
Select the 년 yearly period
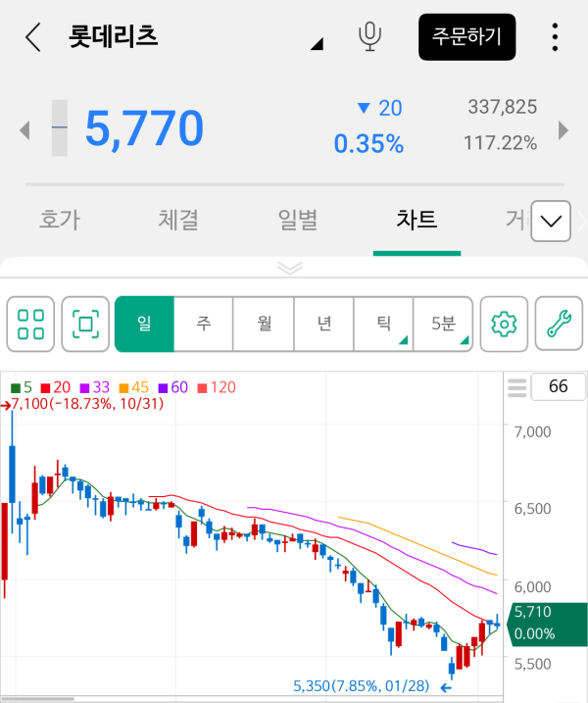pos(324,324)
